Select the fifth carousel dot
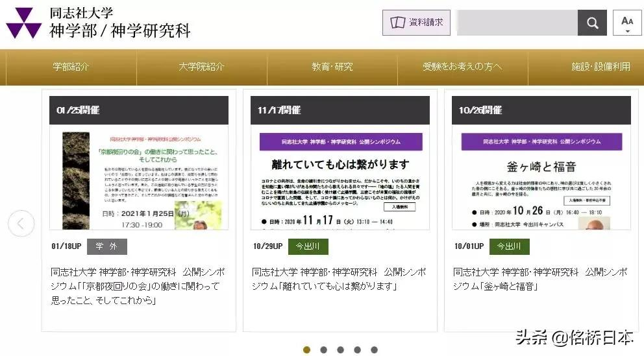 374,350
